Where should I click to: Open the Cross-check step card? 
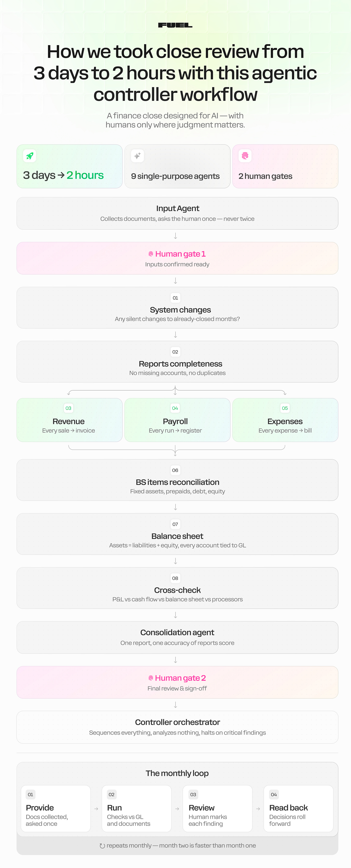click(x=177, y=588)
